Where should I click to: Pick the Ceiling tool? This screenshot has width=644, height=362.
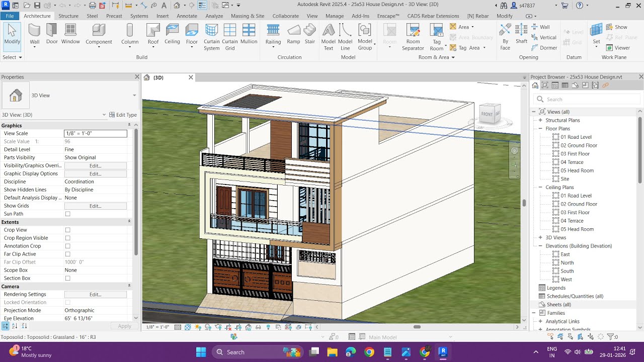click(x=172, y=34)
